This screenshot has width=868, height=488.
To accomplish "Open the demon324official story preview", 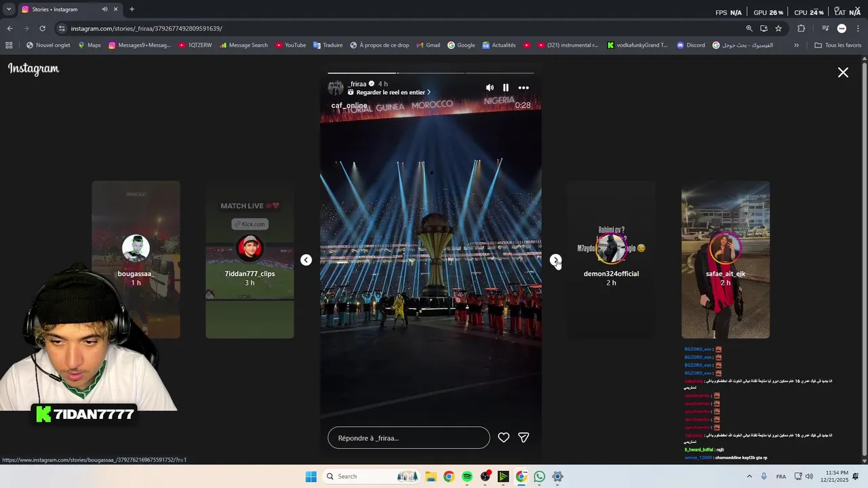I will tap(611, 260).
